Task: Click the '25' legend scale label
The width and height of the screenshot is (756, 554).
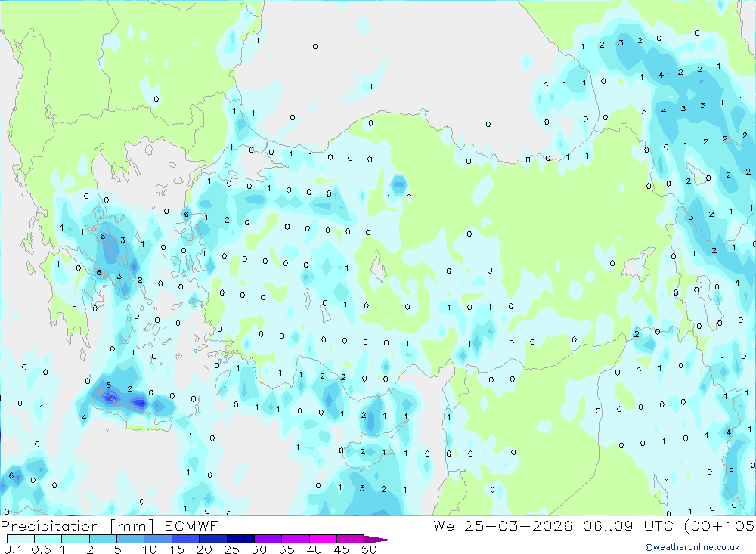Action: [232, 549]
